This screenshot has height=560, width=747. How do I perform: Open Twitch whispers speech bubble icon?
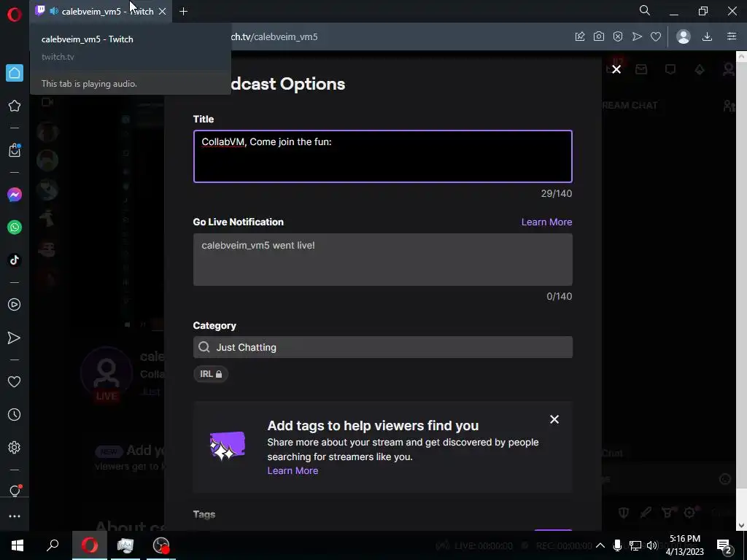pyautogui.click(x=670, y=69)
